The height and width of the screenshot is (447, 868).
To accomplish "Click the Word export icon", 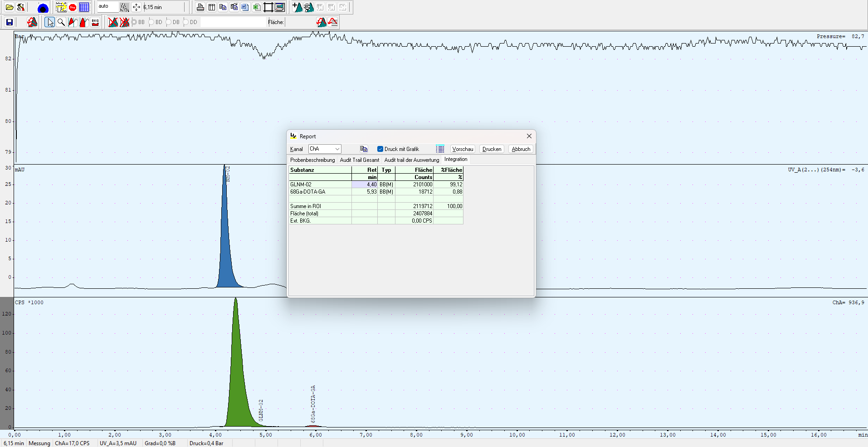I will coord(245,7).
